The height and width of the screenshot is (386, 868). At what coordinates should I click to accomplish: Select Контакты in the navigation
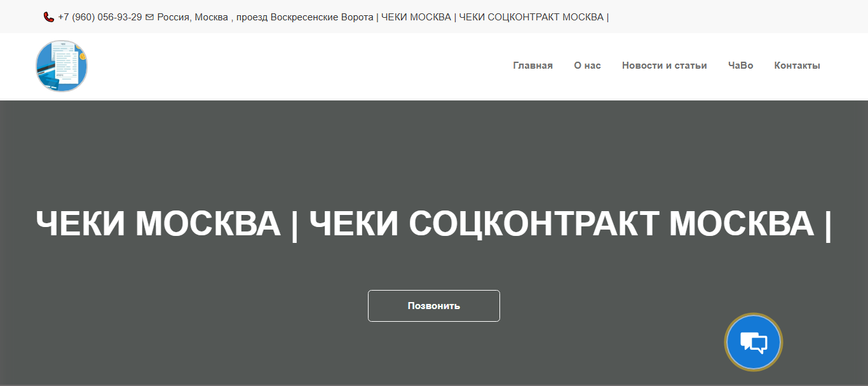[797, 65]
